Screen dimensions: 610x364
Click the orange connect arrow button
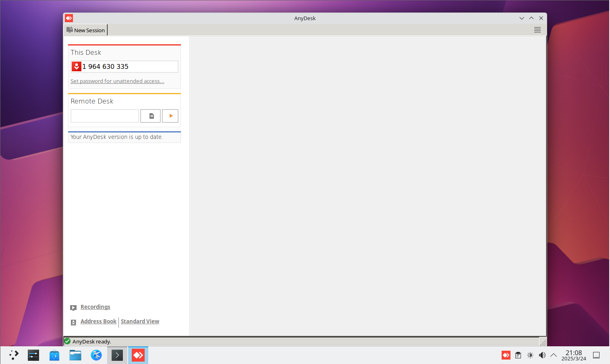[x=170, y=116]
